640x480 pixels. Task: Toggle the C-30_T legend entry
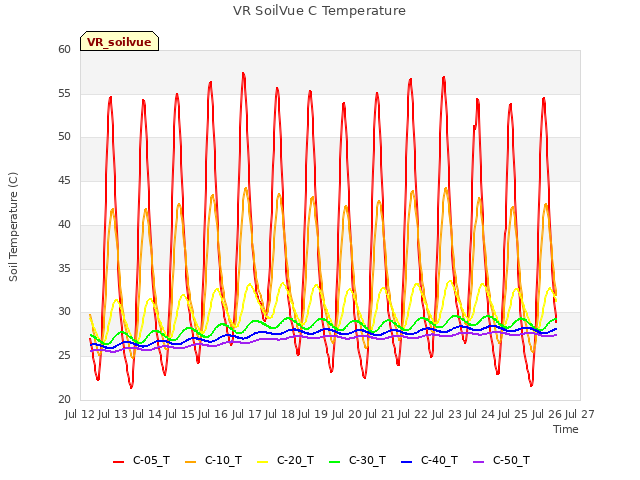[x=357, y=460]
